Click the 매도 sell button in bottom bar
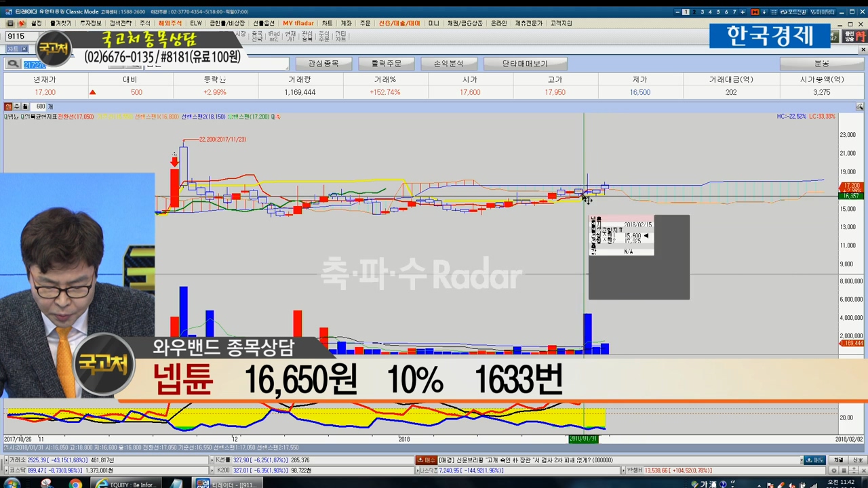This screenshot has height=488, width=868. (814, 460)
